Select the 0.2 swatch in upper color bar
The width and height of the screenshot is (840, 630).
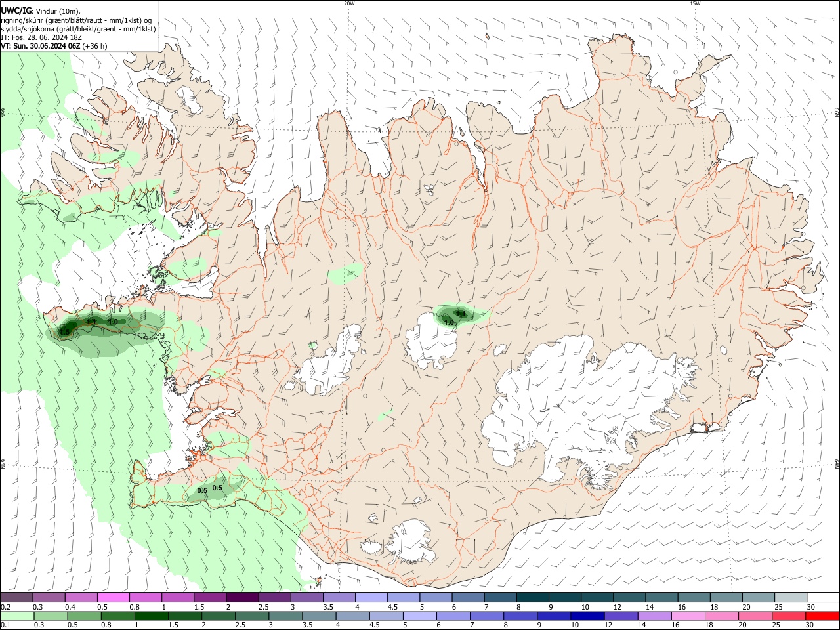(x=16, y=598)
